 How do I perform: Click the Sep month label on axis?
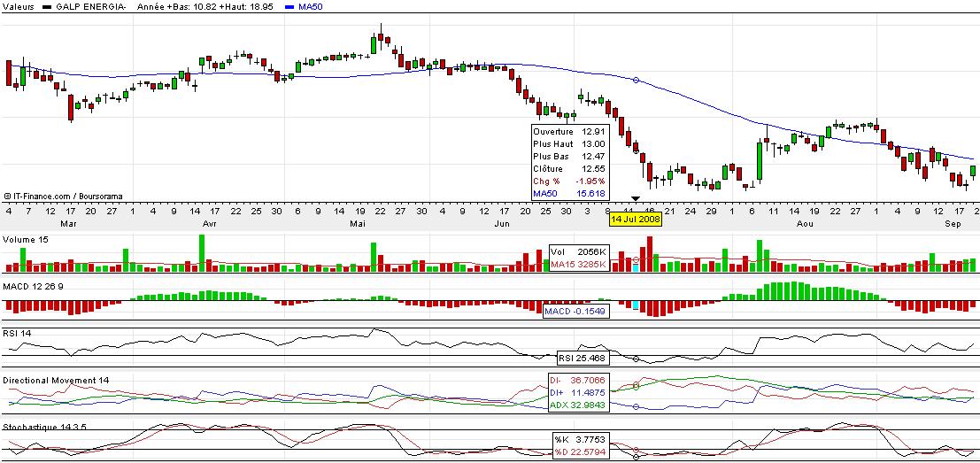[x=953, y=222]
